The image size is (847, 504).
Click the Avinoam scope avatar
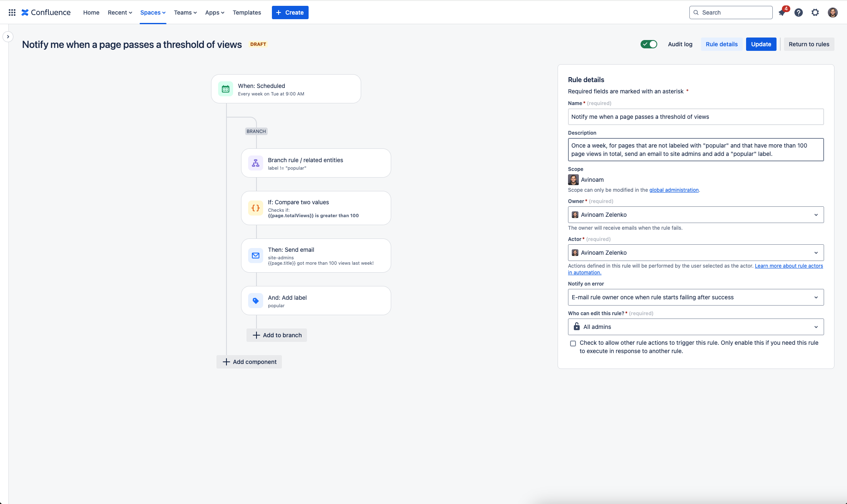[x=573, y=180]
